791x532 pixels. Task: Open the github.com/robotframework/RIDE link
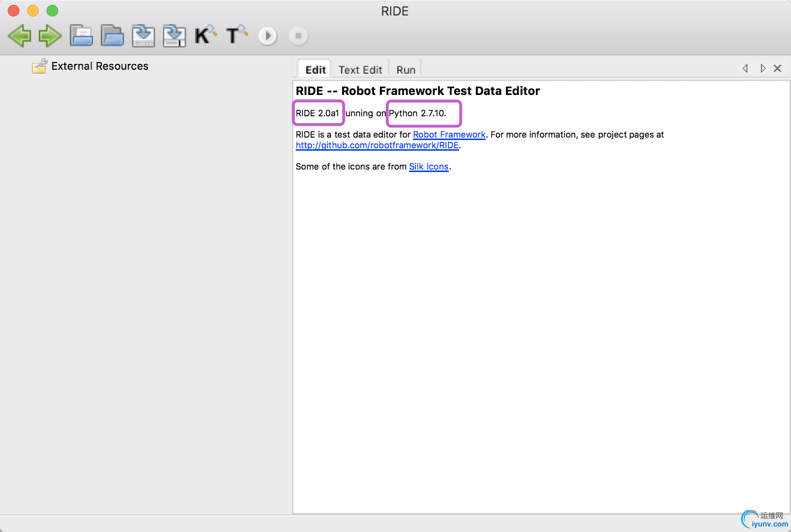tap(377, 145)
